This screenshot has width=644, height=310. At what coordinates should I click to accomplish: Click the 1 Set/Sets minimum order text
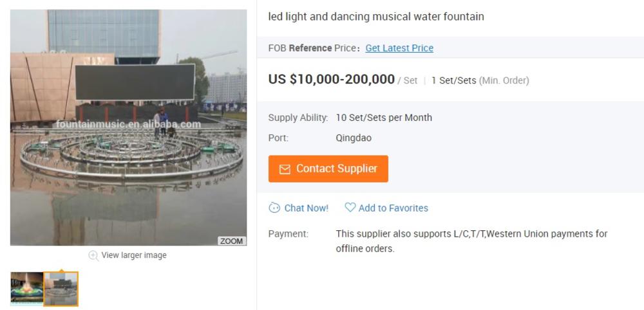pos(480,80)
